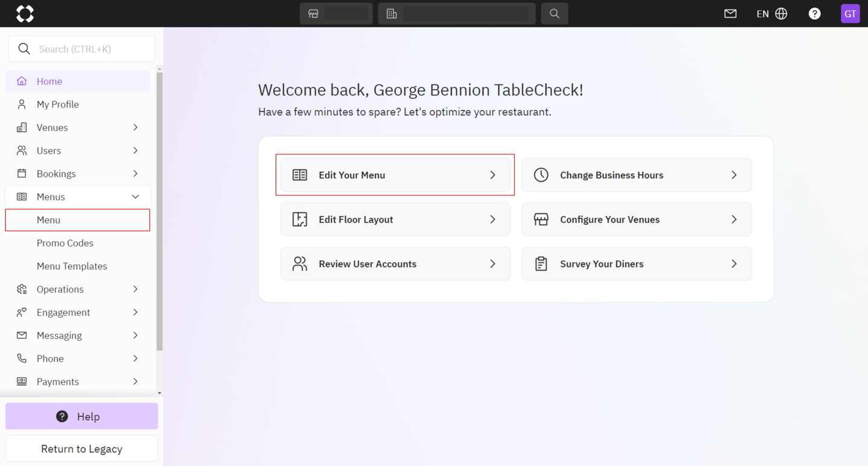The height and width of the screenshot is (466, 868).
Task: Open the GT user avatar menu
Action: click(850, 13)
